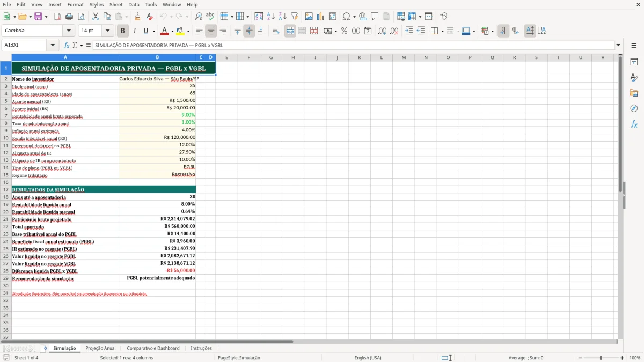Expand the Name Box dropdown
The image size is (644, 362).
click(53, 46)
